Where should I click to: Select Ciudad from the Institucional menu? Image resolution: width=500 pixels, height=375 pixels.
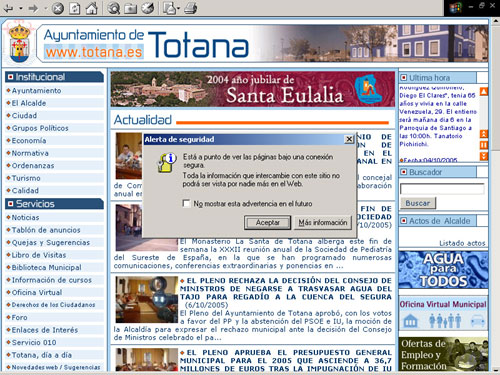pyautogui.click(x=24, y=116)
